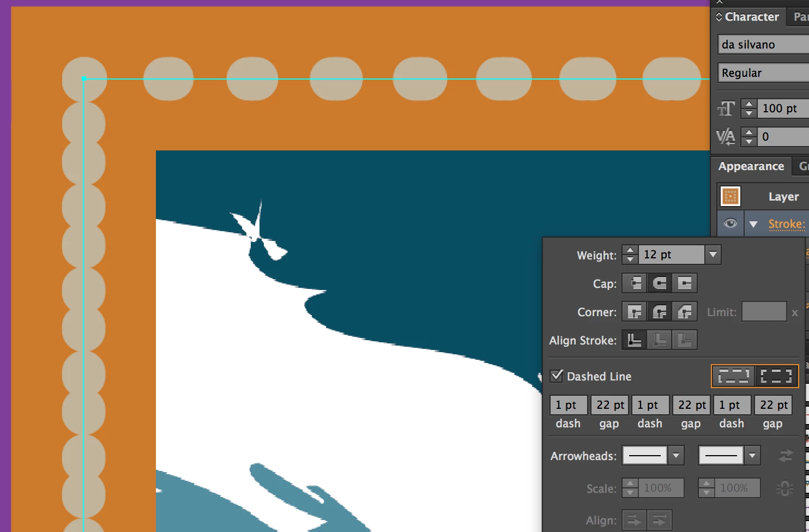
Task: Open the start arrowhead dropdown
Action: [676, 455]
